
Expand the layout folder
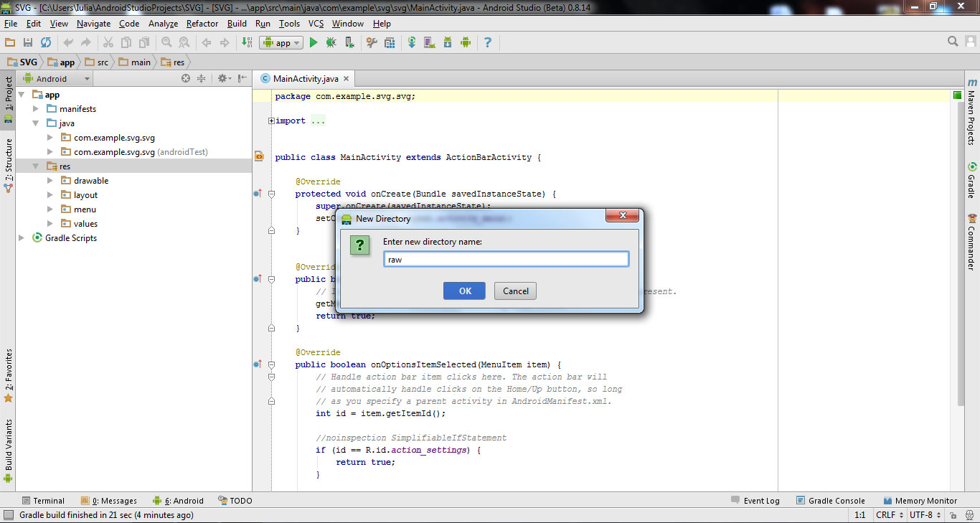click(50, 195)
